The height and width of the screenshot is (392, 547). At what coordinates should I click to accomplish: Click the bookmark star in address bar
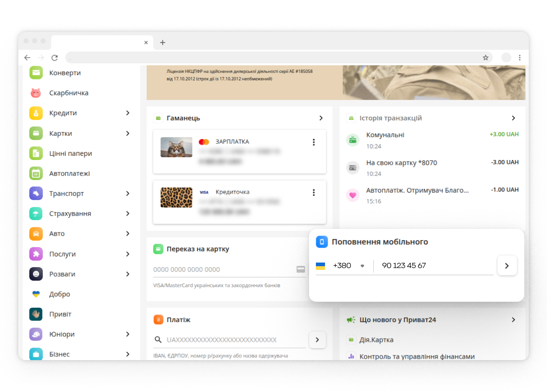(x=485, y=57)
